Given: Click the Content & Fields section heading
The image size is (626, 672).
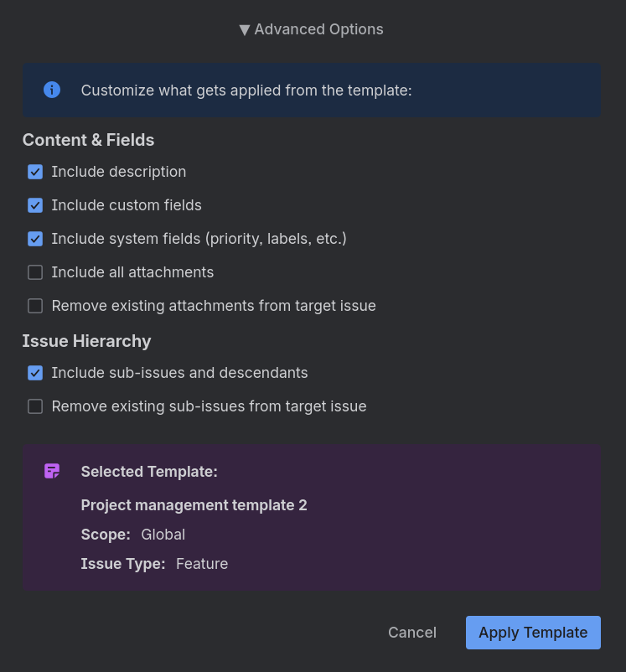Looking at the screenshot, I should tap(88, 140).
